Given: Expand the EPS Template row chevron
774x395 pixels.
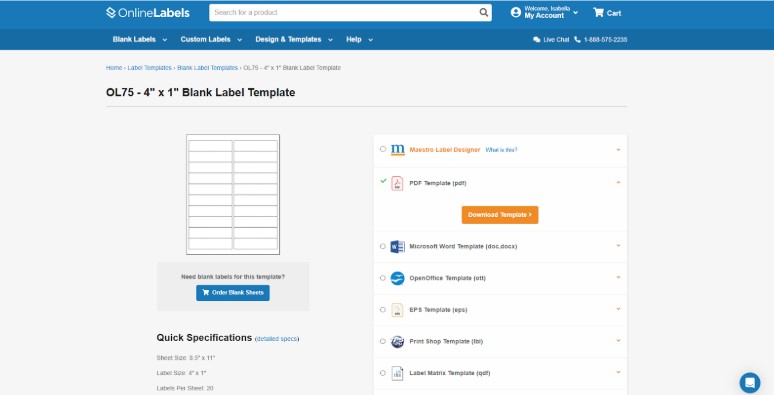Looking at the screenshot, I should (618, 309).
